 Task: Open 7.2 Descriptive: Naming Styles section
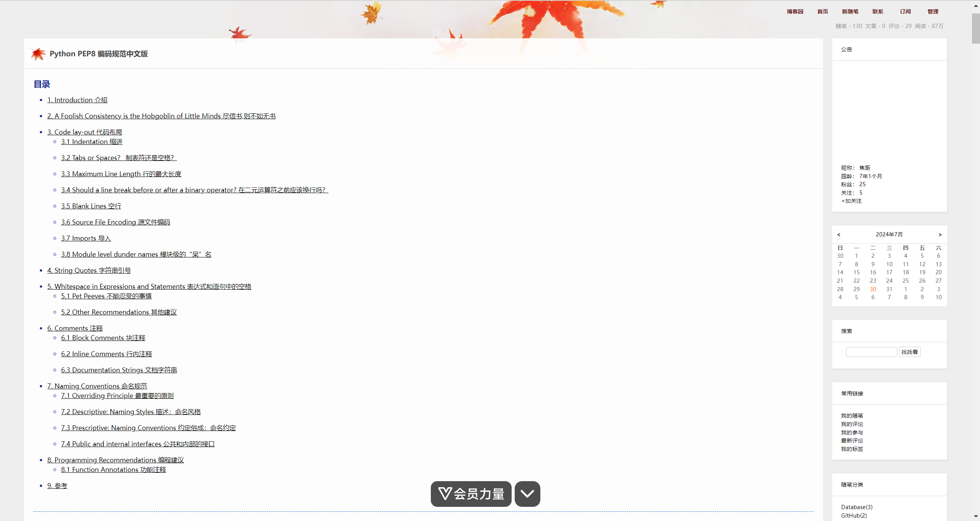point(131,412)
